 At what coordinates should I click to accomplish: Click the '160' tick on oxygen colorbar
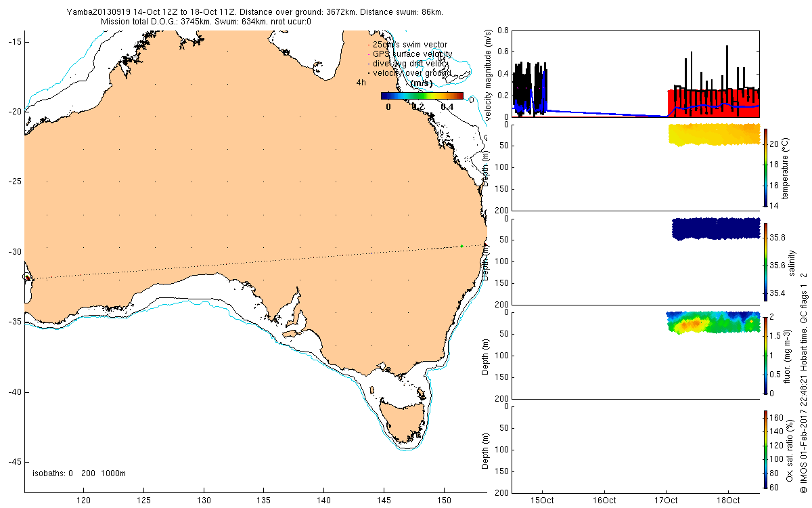[777, 417]
